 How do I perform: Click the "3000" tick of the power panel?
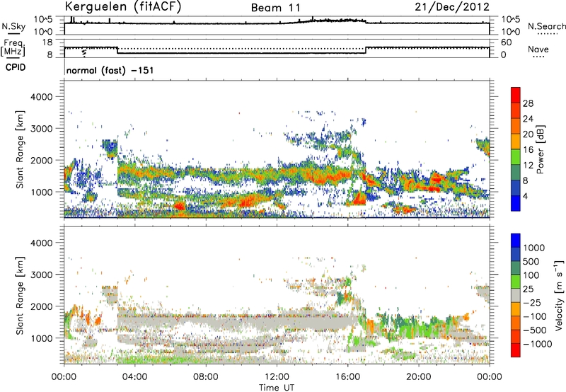[42, 129]
